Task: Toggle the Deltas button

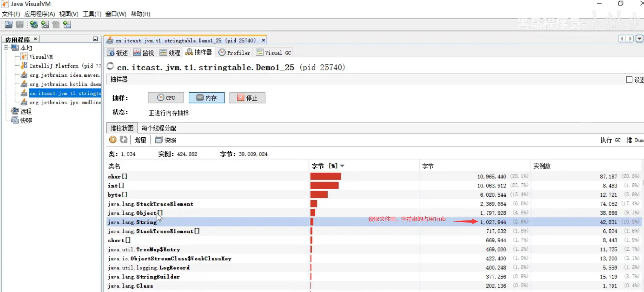Action: coord(140,140)
